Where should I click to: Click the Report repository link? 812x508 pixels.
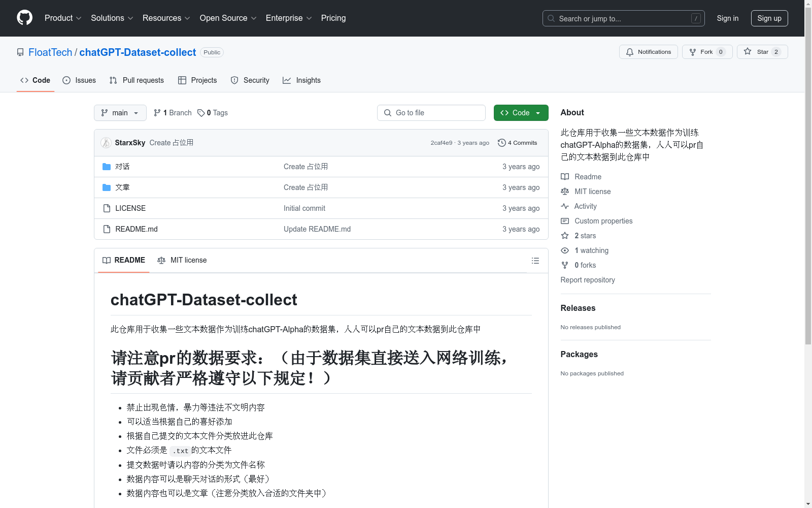[x=588, y=280]
